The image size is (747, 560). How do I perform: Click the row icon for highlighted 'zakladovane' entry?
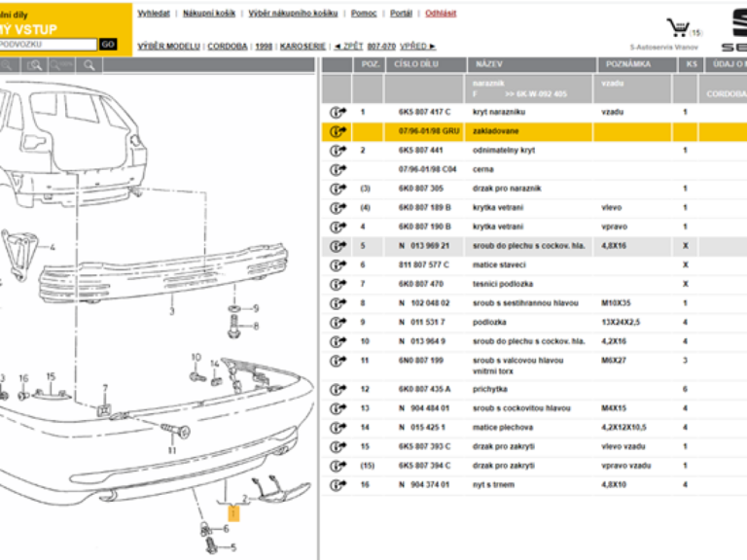(338, 131)
